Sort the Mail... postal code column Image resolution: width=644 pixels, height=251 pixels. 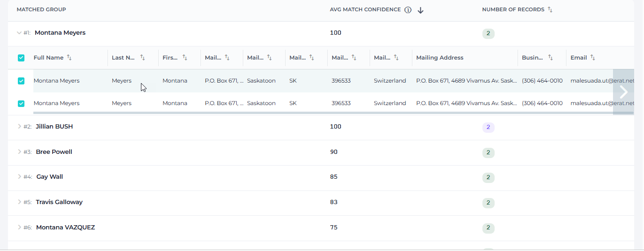tap(354, 58)
